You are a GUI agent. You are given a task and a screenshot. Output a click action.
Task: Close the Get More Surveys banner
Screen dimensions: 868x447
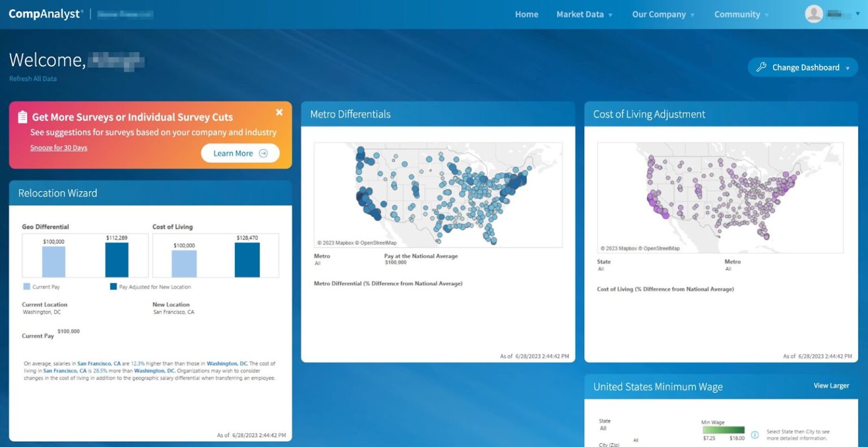tap(279, 112)
